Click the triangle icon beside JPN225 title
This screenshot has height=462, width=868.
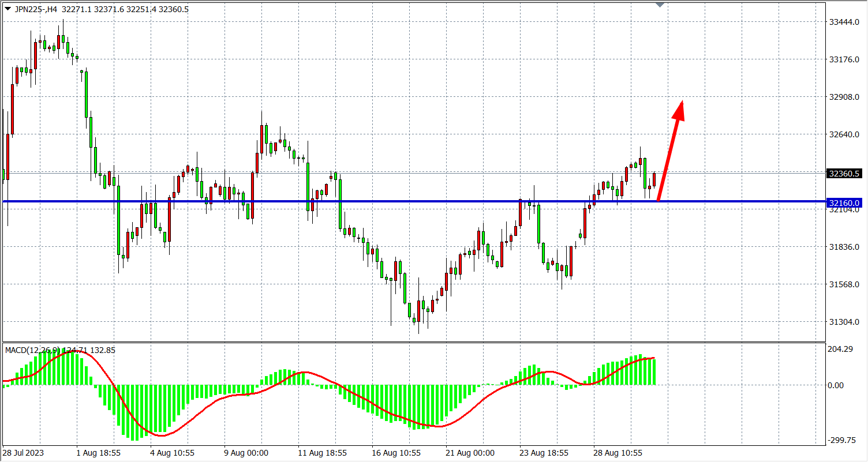tap(8, 9)
